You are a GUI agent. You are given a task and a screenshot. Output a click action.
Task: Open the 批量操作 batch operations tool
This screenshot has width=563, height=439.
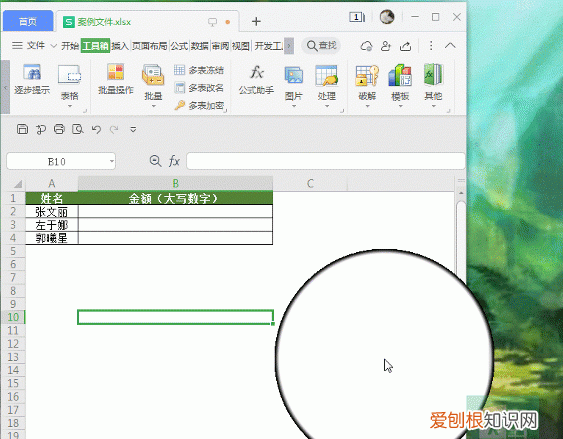pyautogui.click(x=116, y=79)
